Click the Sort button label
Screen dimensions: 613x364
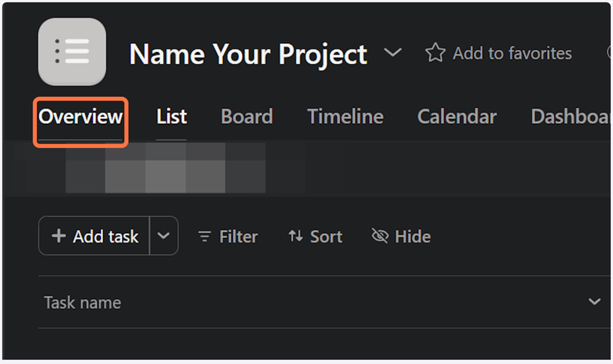tap(326, 236)
